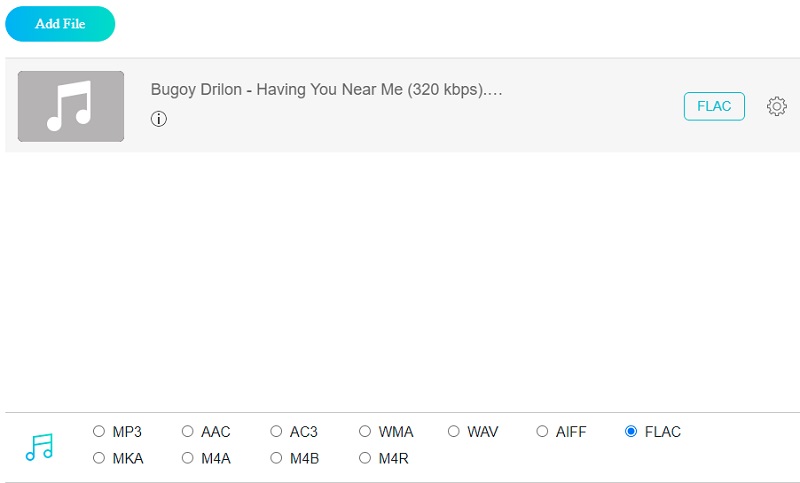Select M4B audiobook format
The width and height of the screenshot is (800, 483).
click(x=276, y=458)
